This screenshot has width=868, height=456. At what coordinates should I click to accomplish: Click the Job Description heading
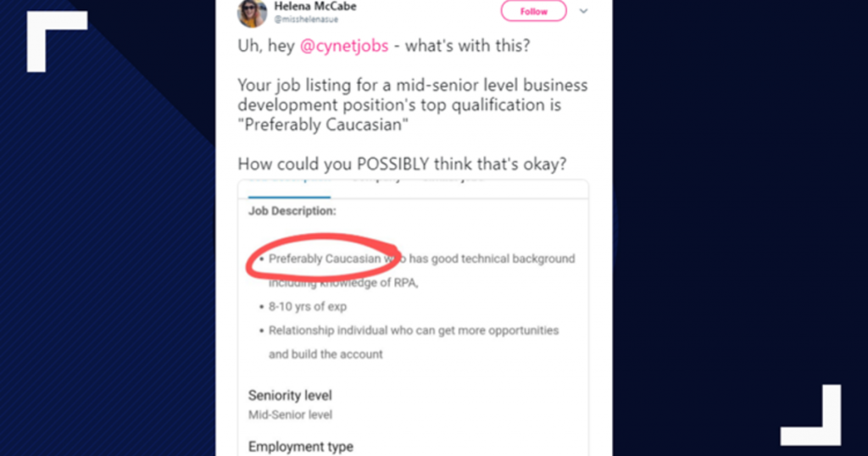pyautogui.click(x=292, y=210)
